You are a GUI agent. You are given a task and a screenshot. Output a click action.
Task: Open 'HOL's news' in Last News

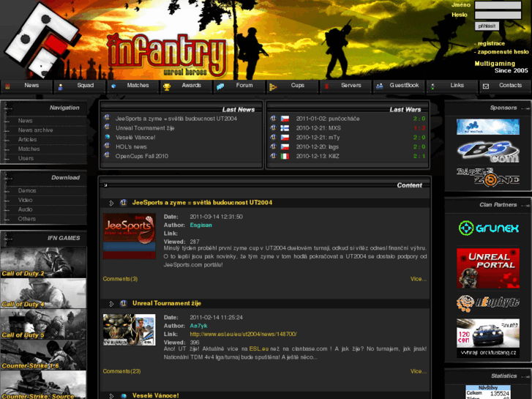click(x=131, y=147)
